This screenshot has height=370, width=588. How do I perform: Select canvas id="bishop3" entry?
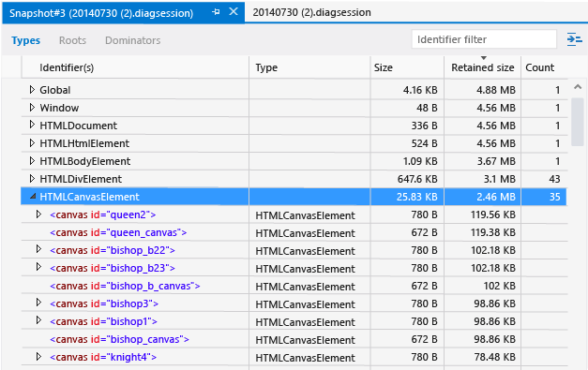pos(104,303)
